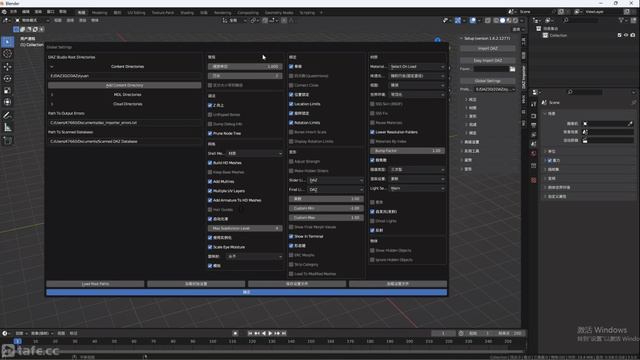Select the Cursor tool in left toolbar
Screen dimensions: 640x360
coord(7,54)
